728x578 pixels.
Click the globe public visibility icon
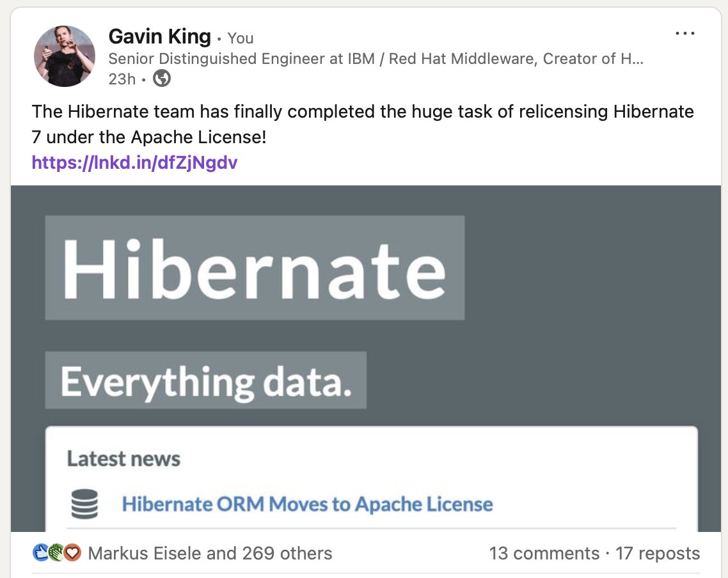pyautogui.click(x=162, y=78)
